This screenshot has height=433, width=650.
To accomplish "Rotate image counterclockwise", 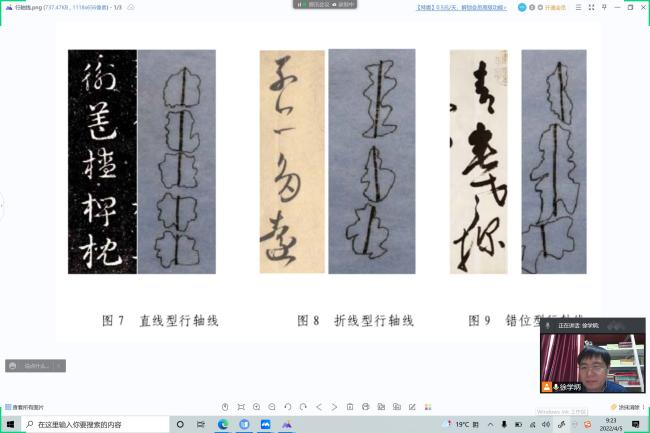I will [288, 407].
